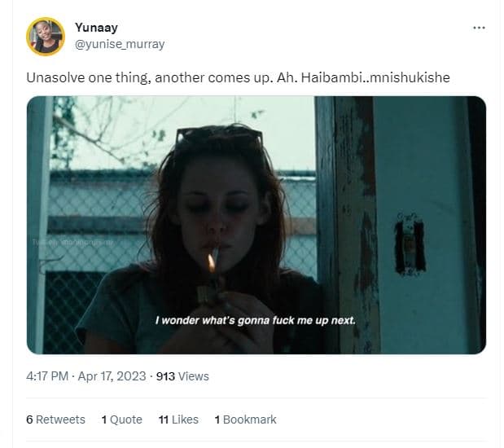Click the 1 Bookmark count
504x448 pixels.
pos(245,419)
